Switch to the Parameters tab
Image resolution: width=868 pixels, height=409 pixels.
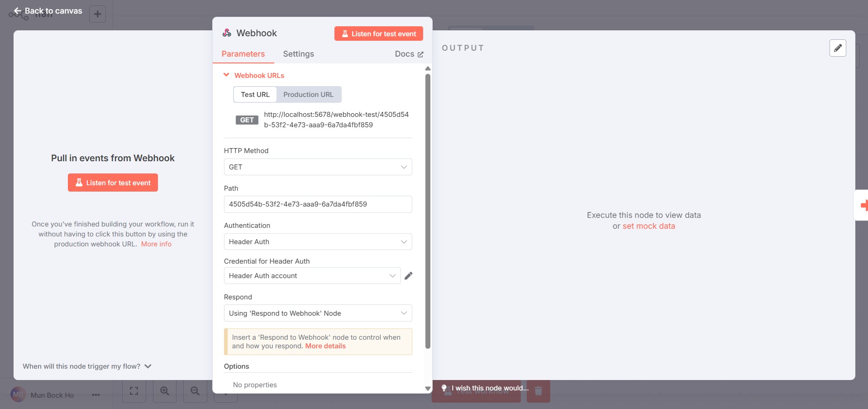click(243, 54)
